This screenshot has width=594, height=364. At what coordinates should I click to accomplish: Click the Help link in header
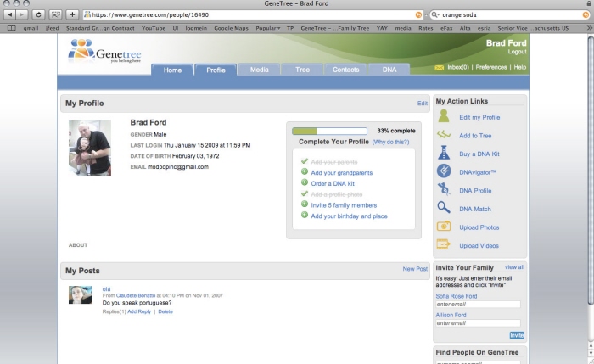click(x=519, y=67)
